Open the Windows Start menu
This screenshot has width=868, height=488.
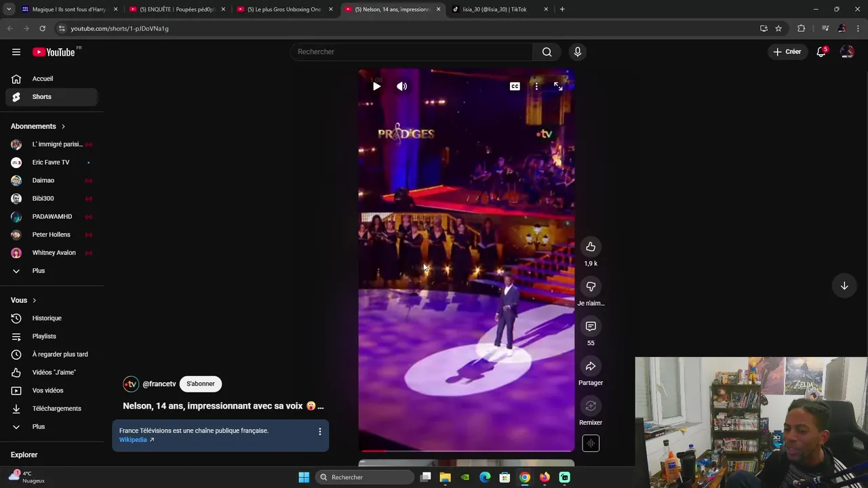coord(304,477)
